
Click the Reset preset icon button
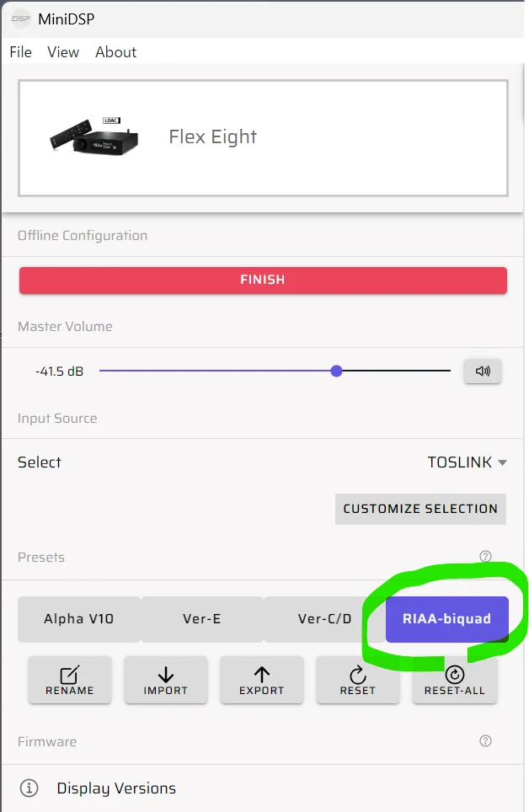[358, 680]
